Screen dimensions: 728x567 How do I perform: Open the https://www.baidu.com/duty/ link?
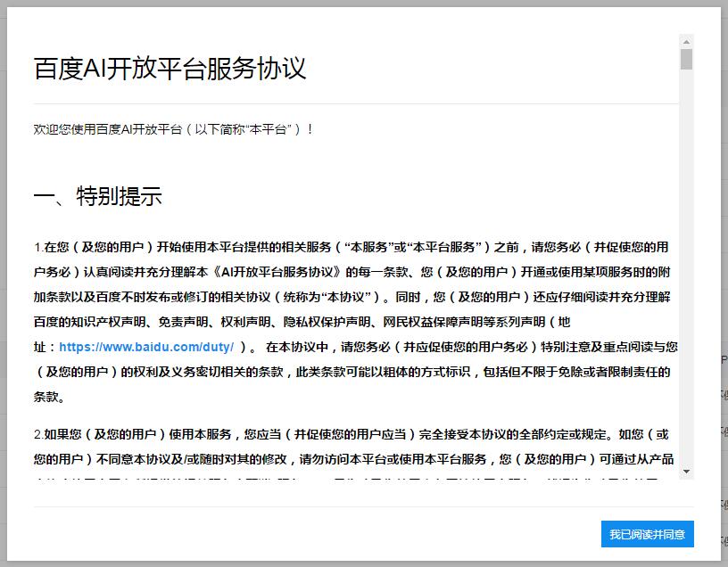[146, 347]
